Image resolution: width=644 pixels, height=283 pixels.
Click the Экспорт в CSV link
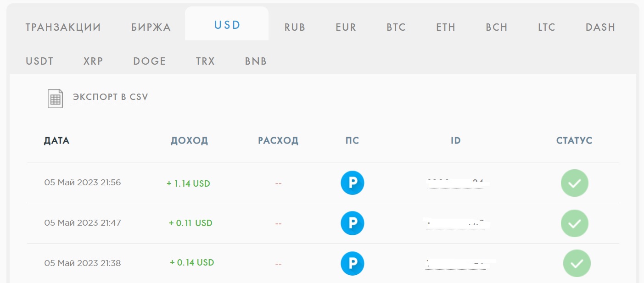pos(110,97)
